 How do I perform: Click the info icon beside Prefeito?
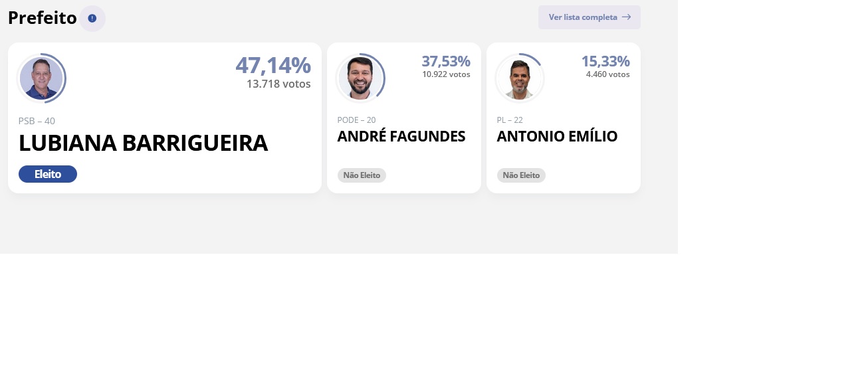tap(92, 19)
